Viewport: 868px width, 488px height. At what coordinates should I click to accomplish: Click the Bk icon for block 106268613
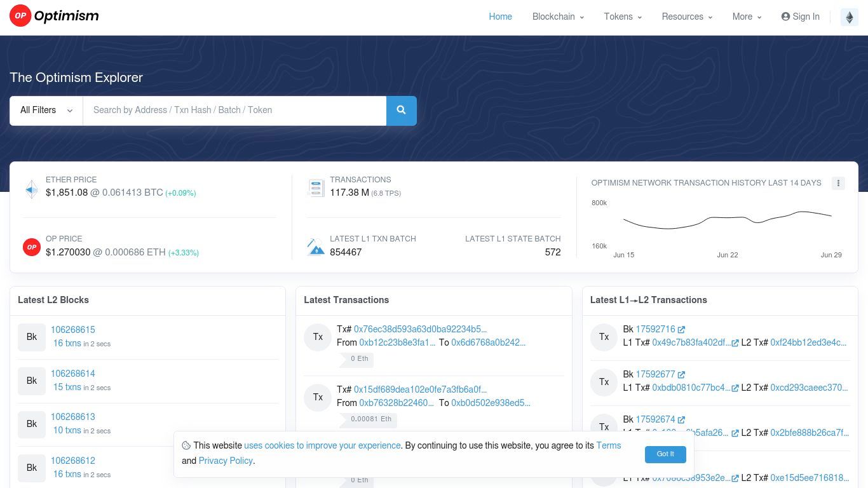click(32, 424)
